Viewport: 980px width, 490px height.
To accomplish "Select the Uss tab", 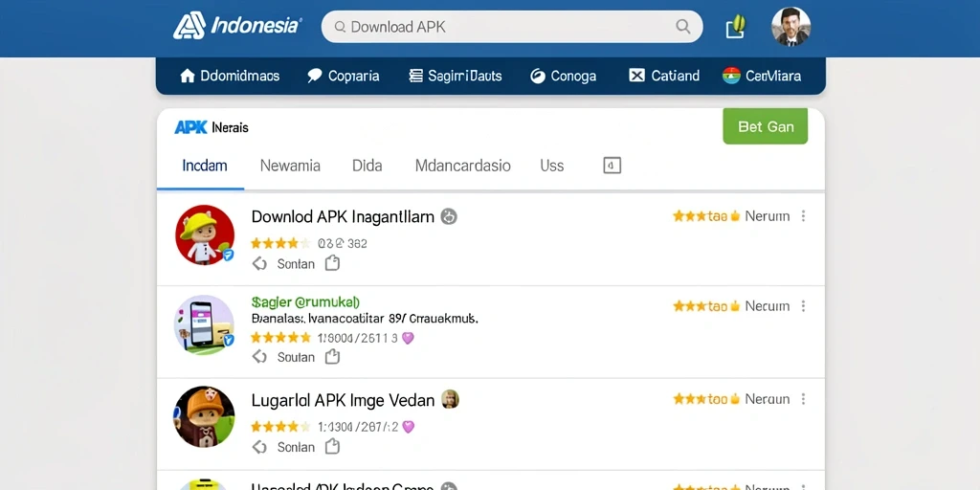I will (x=552, y=166).
